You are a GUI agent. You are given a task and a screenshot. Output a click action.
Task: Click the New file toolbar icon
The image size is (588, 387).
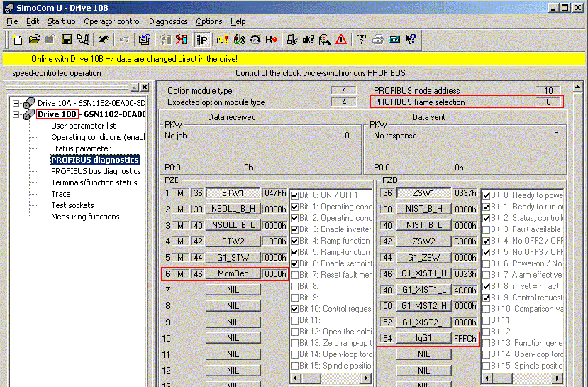coord(17,40)
